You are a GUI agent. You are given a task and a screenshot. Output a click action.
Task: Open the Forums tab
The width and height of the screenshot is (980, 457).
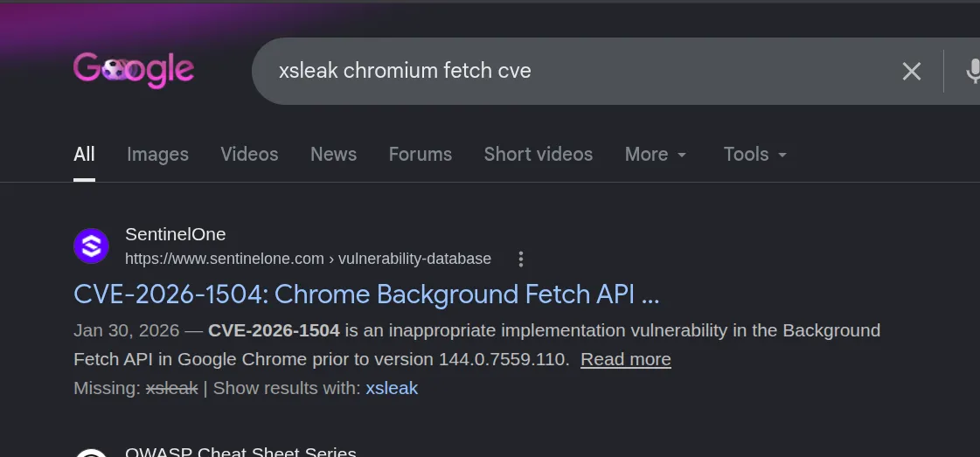pyautogui.click(x=420, y=154)
